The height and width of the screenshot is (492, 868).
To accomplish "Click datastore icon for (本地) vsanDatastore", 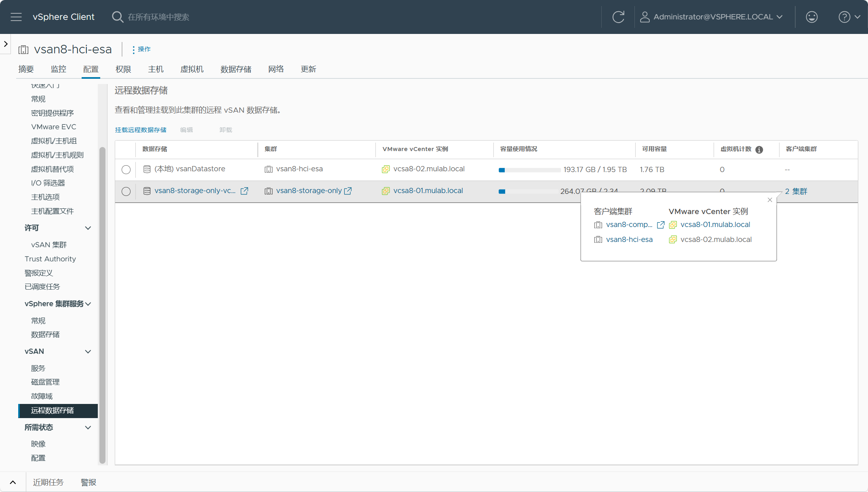I will coord(147,169).
